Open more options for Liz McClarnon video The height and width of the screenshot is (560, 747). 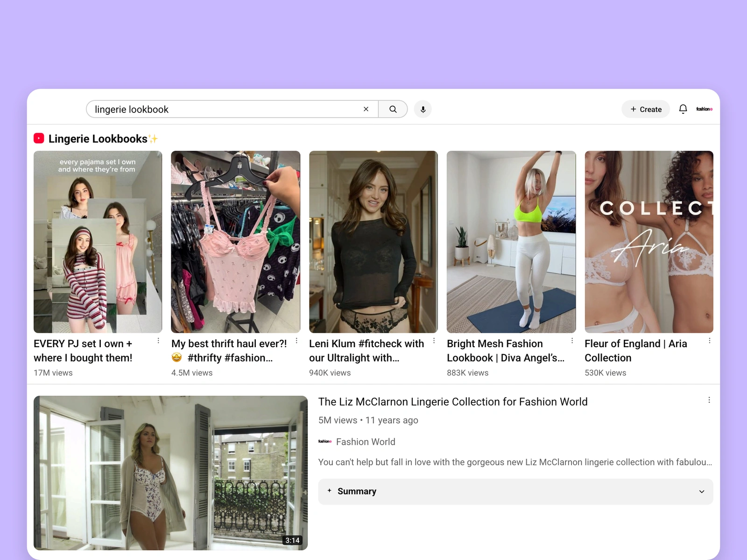[x=709, y=400]
